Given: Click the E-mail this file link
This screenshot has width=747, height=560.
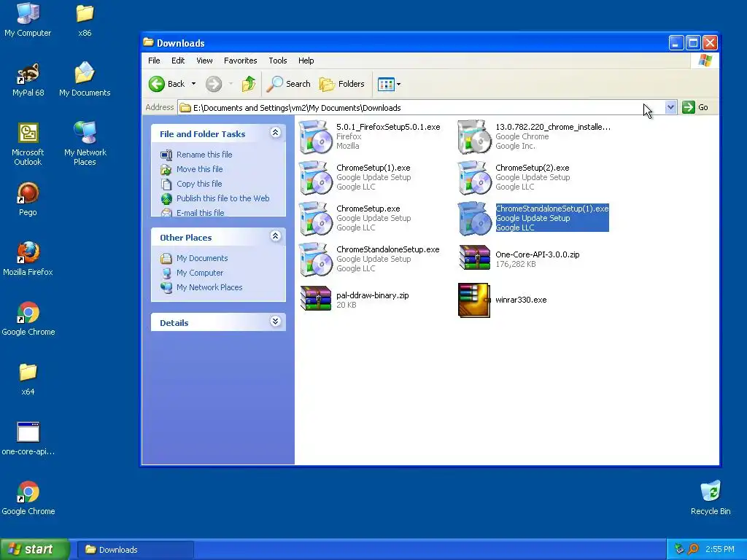Looking at the screenshot, I should [x=200, y=212].
